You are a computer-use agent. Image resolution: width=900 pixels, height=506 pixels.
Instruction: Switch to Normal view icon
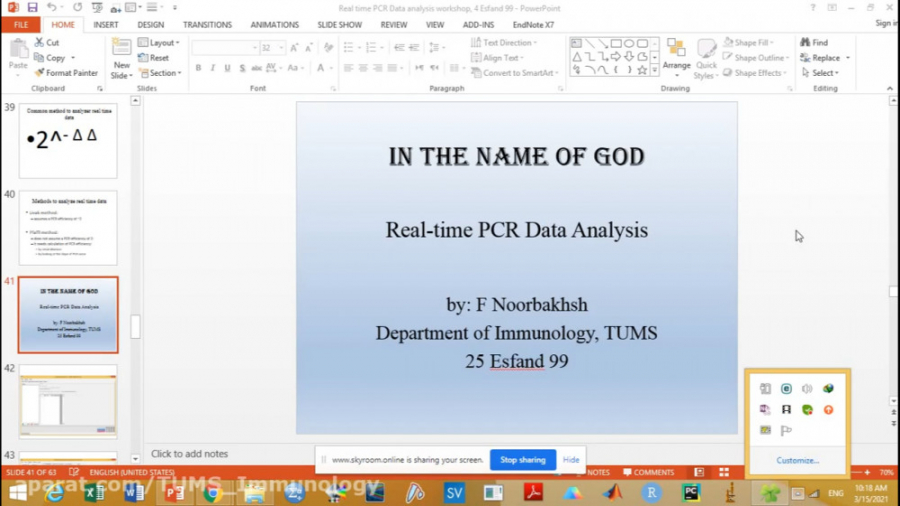tap(699, 472)
